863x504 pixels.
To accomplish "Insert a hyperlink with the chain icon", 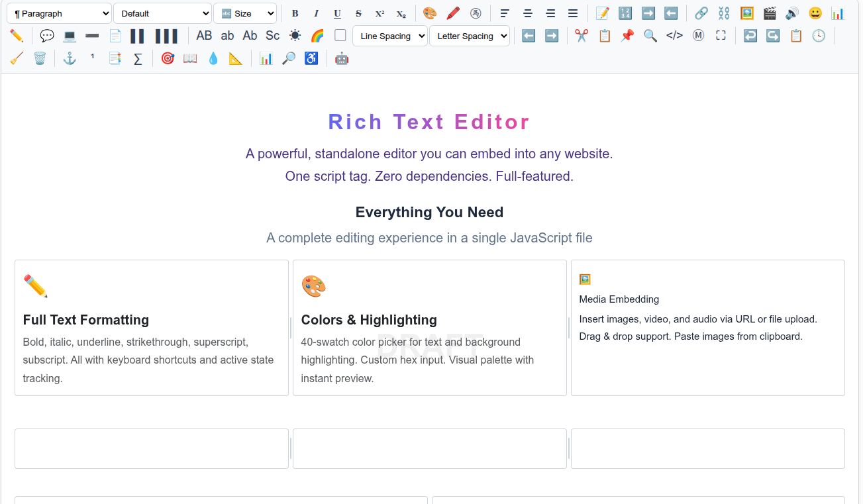I will (x=701, y=13).
